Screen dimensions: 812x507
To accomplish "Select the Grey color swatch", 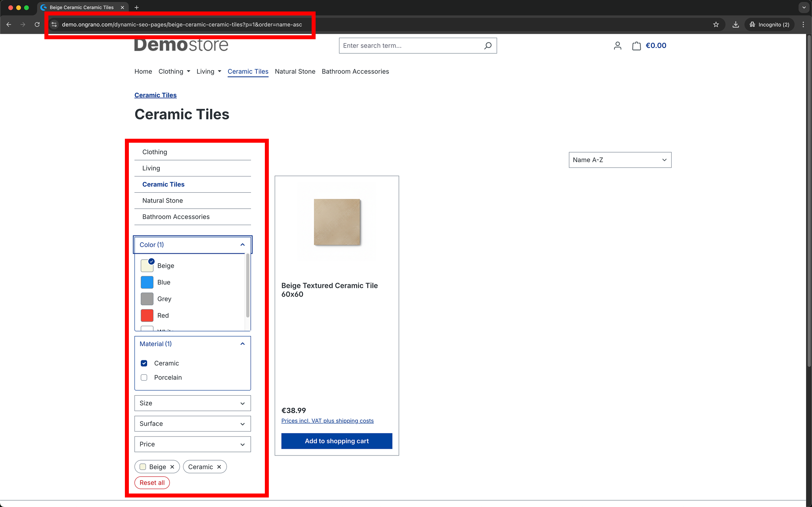I will point(147,299).
